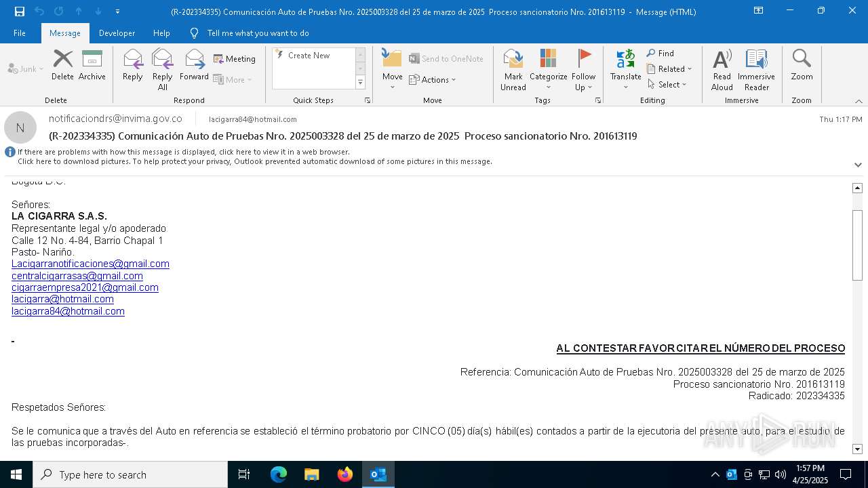The image size is (868, 488).
Task: Launch Firefox from the taskbar
Action: (345, 474)
